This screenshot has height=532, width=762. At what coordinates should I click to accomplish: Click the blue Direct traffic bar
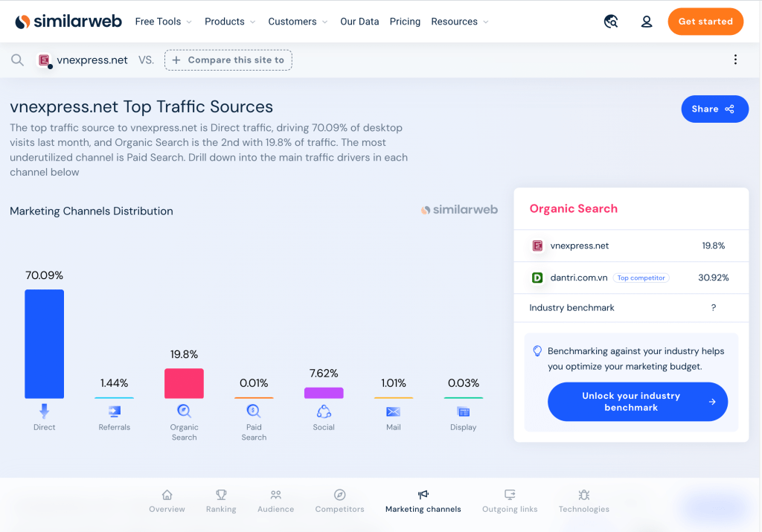coord(44,344)
